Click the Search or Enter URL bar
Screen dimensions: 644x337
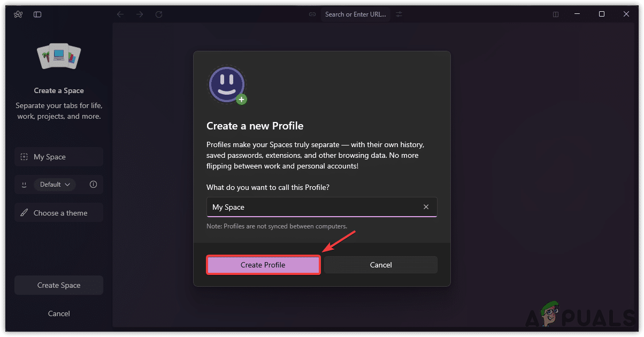pos(355,14)
